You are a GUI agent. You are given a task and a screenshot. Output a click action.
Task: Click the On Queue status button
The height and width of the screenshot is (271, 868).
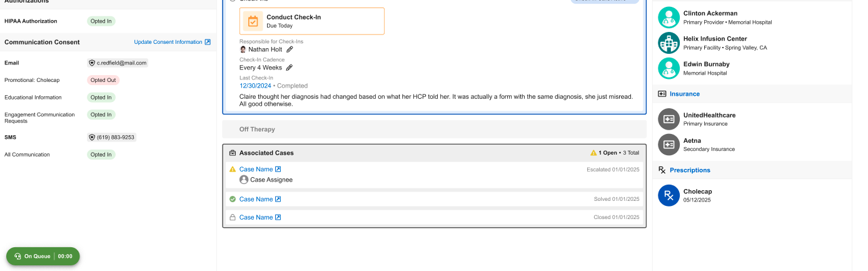pos(43,256)
